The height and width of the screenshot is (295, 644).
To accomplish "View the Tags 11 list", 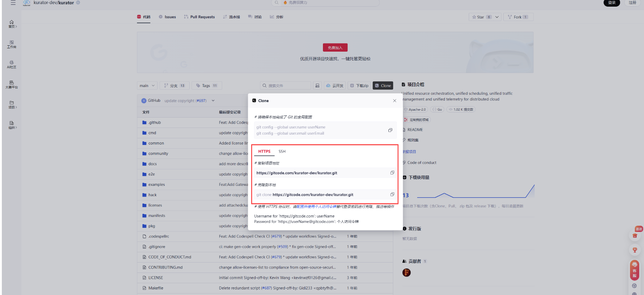I will [x=207, y=86].
